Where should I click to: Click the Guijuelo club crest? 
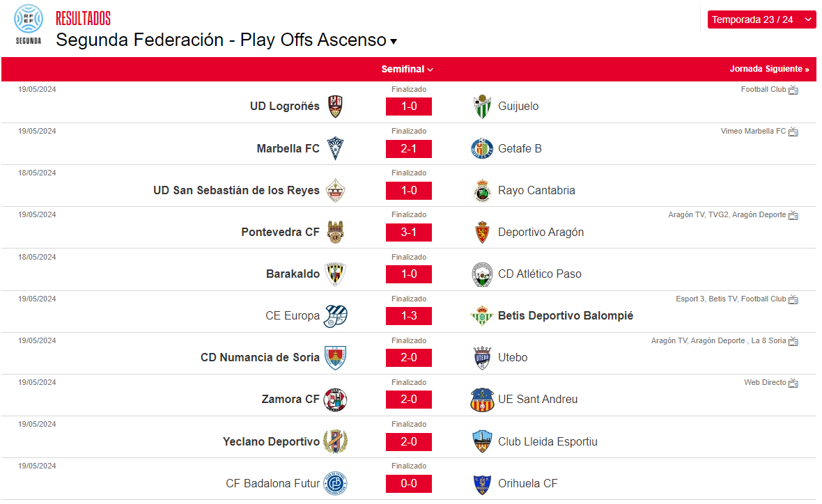(482, 107)
